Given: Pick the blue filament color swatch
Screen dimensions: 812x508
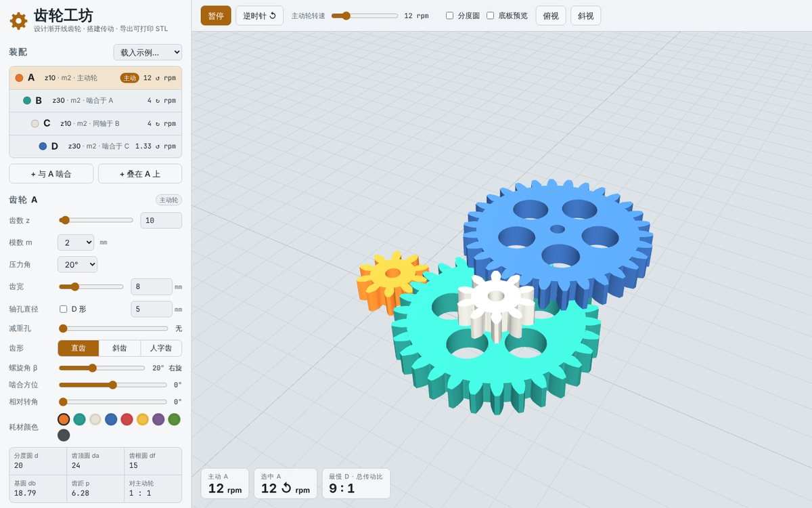Looking at the screenshot, I should [x=111, y=419].
